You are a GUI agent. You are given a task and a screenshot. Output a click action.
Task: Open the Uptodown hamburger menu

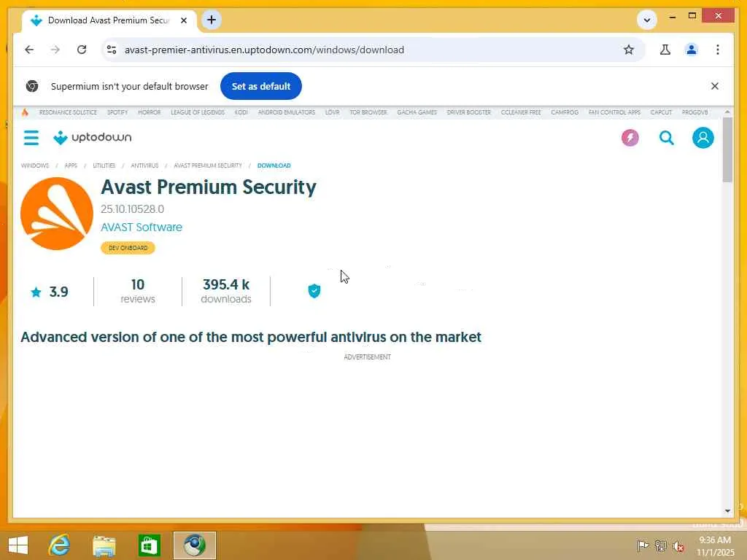coord(31,138)
